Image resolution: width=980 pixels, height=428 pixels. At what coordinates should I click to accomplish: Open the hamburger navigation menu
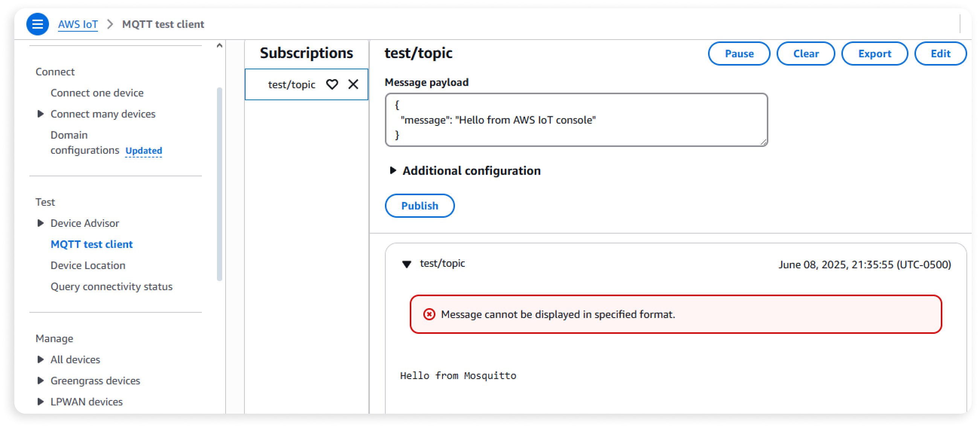click(37, 24)
